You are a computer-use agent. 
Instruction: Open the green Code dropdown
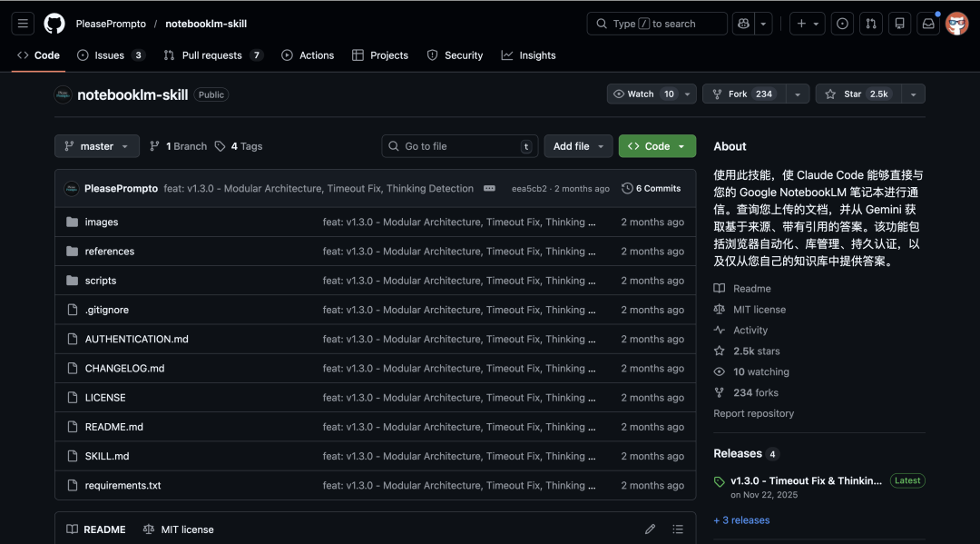tap(657, 145)
